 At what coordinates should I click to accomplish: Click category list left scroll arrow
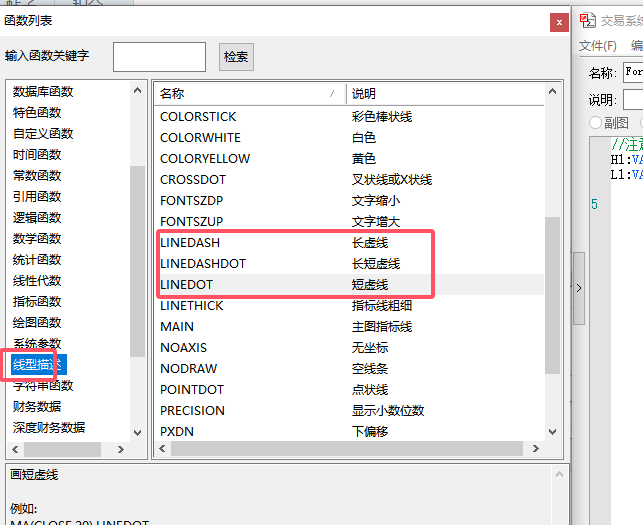[15, 450]
